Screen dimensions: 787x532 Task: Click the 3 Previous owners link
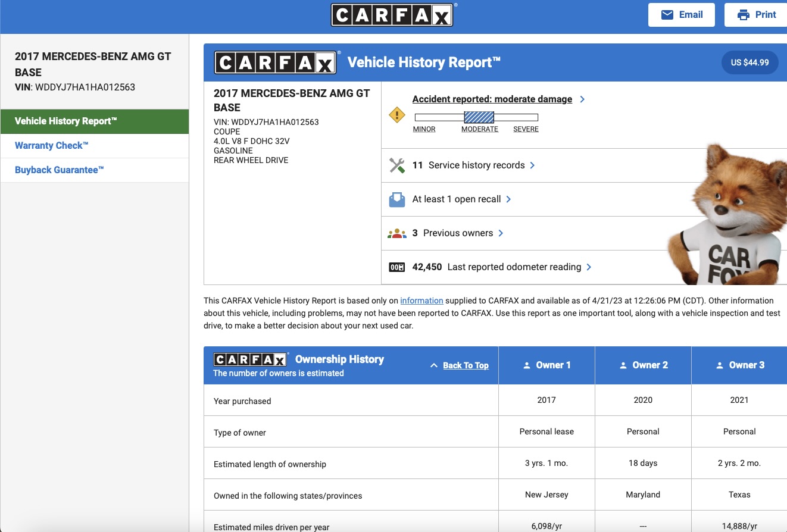pos(452,233)
